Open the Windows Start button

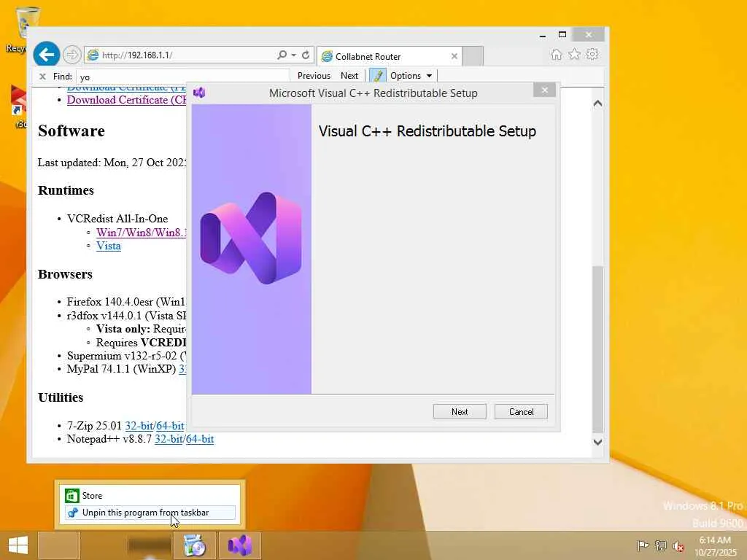coord(18,545)
